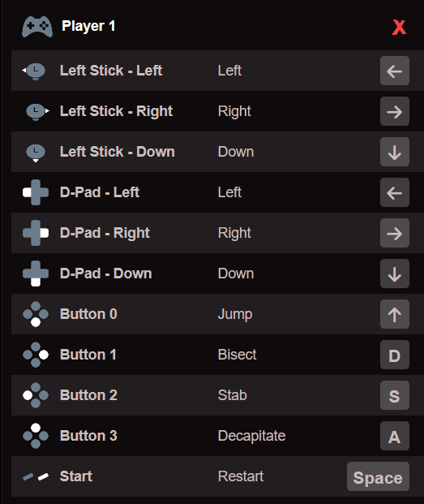The image size is (424, 504).
Task: Click down arrow key for Left Stick - Down
Action: coord(395,152)
